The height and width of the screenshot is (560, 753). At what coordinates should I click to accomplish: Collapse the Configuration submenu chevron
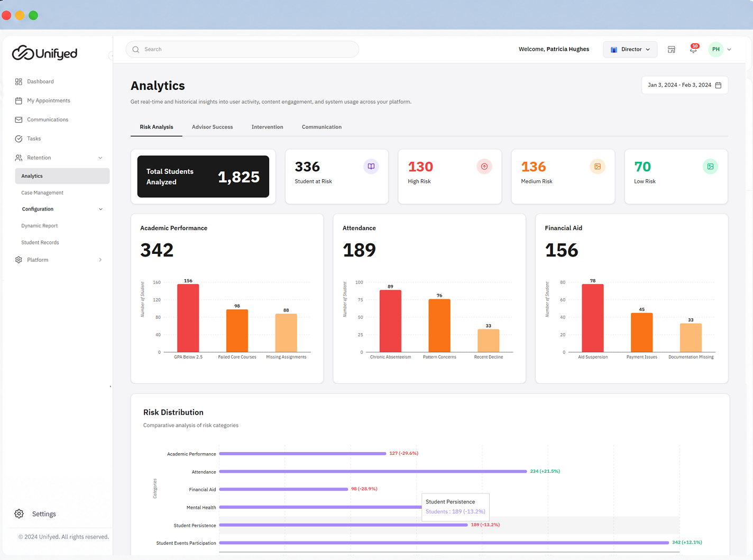coord(100,209)
